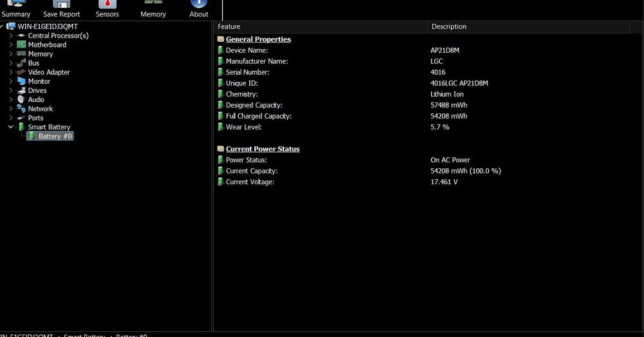The width and height of the screenshot is (644, 337).
Task: Select the WIN-E1GEIDJ3QMT root computer node
Action: [x=47, y=26]
